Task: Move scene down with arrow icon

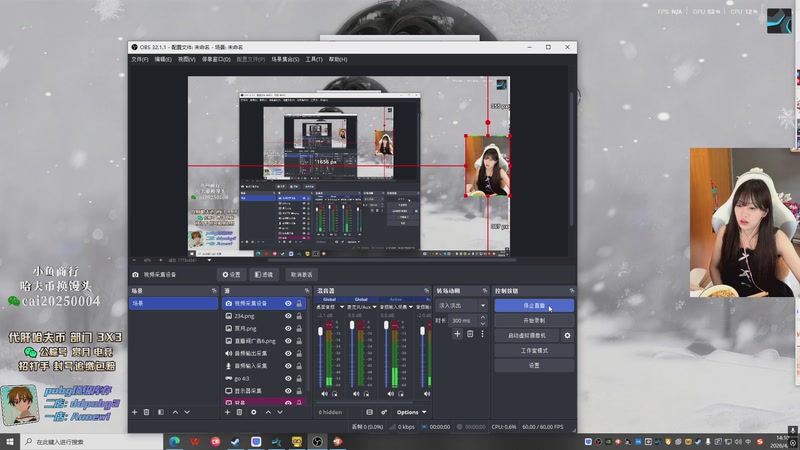Action: (187, 412)
